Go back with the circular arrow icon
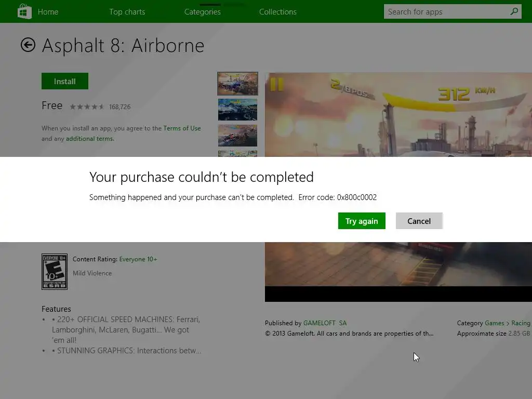This screenshot has width=532, height=399. pos(28,45)
